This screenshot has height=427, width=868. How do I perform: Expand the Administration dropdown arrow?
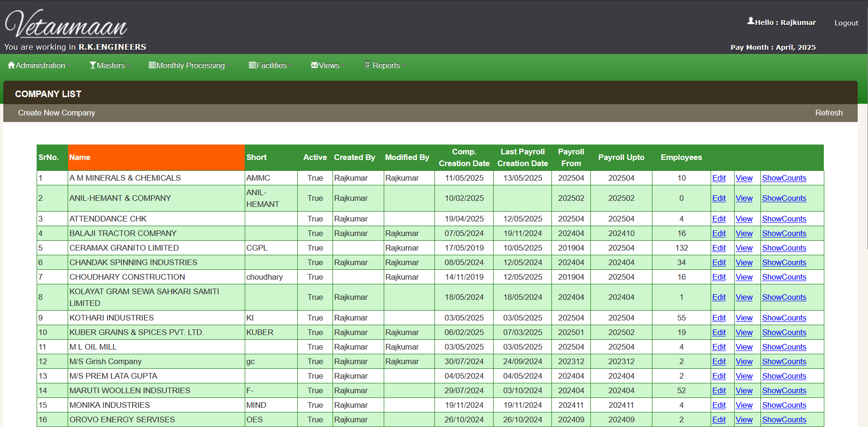coord(69,66)
